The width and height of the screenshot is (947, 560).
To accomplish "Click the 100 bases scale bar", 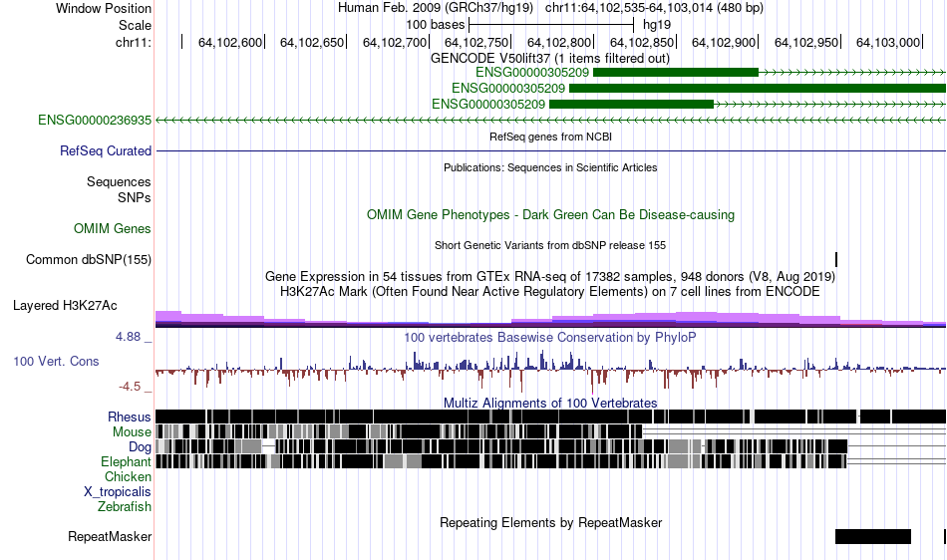I will (x=551, y=25).
